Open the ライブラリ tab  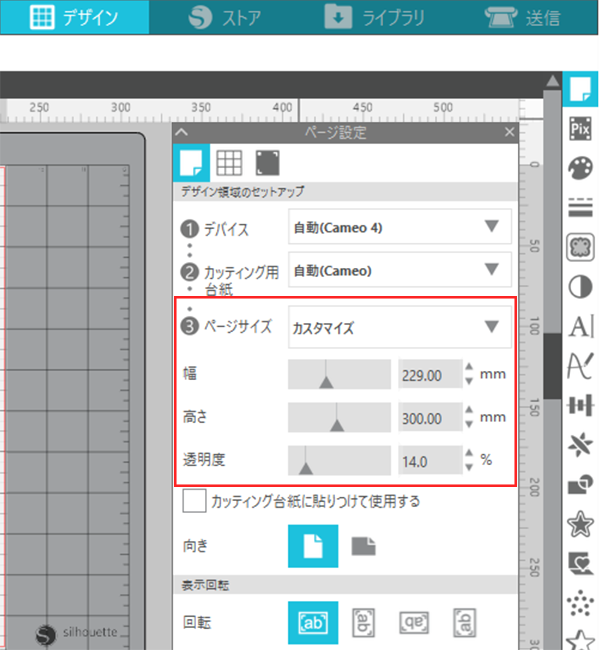click(374, 17)
